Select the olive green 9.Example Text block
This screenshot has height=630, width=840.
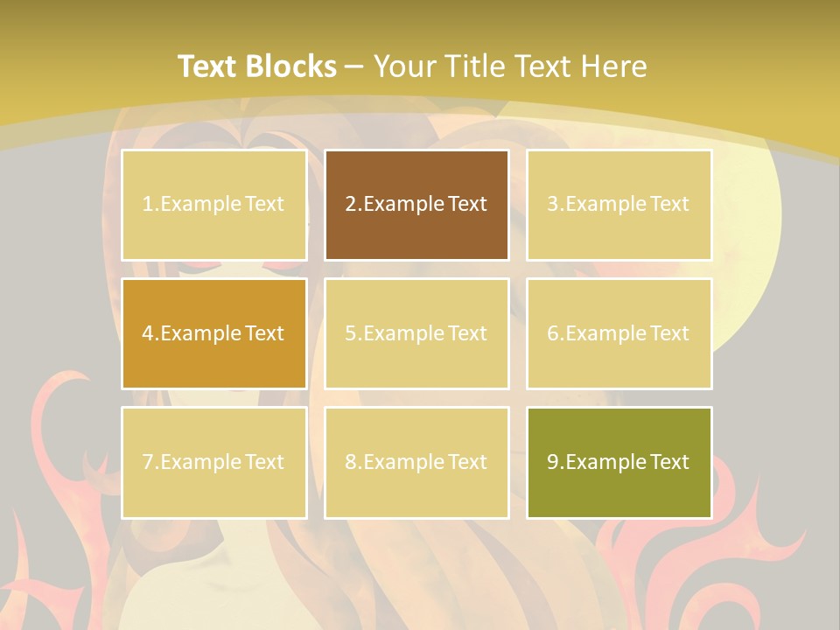point(619,462)
